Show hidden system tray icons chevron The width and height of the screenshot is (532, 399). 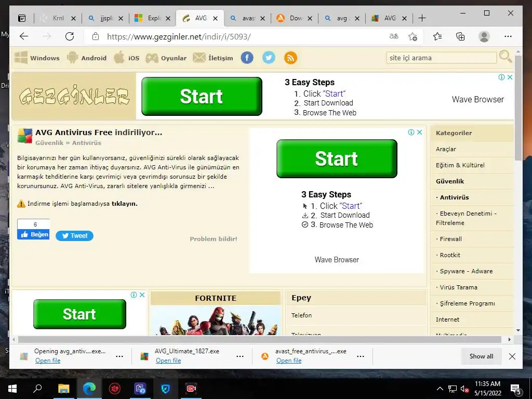[x=440, y=389]
